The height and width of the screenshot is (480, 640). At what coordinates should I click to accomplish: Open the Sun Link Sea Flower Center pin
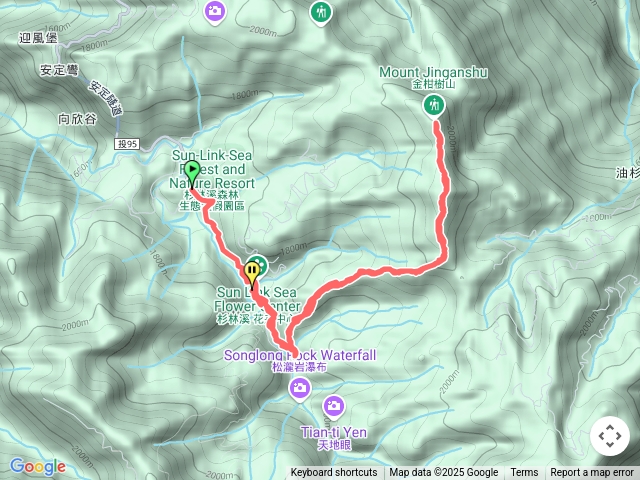point(259,264)
